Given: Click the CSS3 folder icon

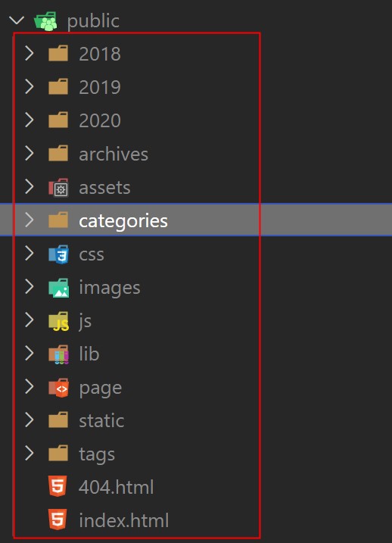Looking at the screenshot, I should pos(58,254).
